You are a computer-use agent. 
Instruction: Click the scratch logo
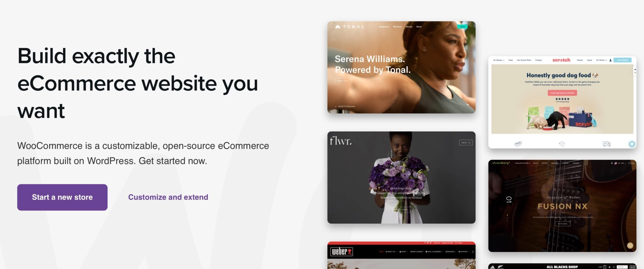coord(561,60)
